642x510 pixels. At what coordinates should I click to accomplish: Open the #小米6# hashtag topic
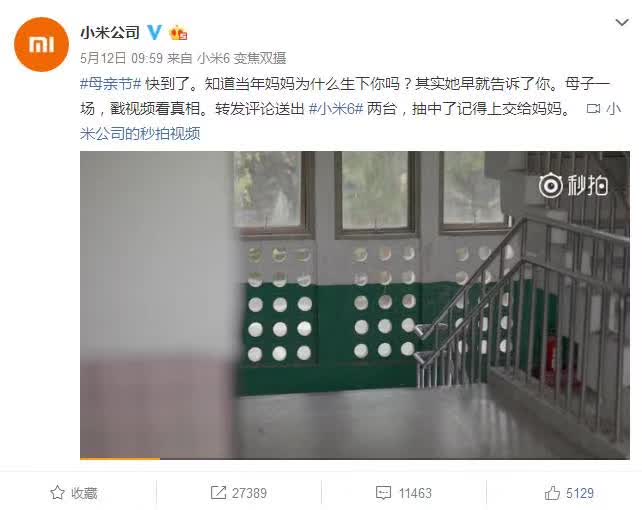[336, 109]
